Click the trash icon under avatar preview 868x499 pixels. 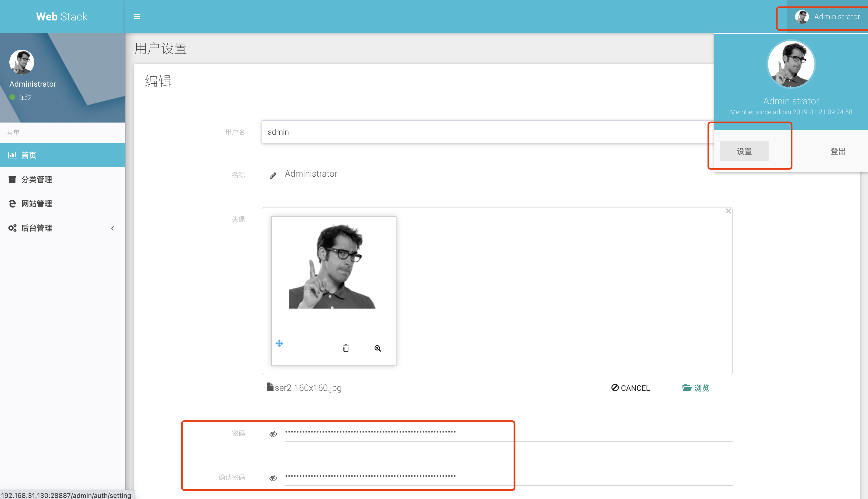tap(346, 348)
